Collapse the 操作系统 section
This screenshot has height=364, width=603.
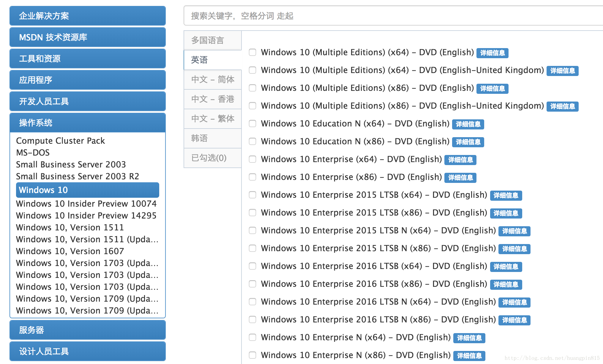tap(88, 123)
